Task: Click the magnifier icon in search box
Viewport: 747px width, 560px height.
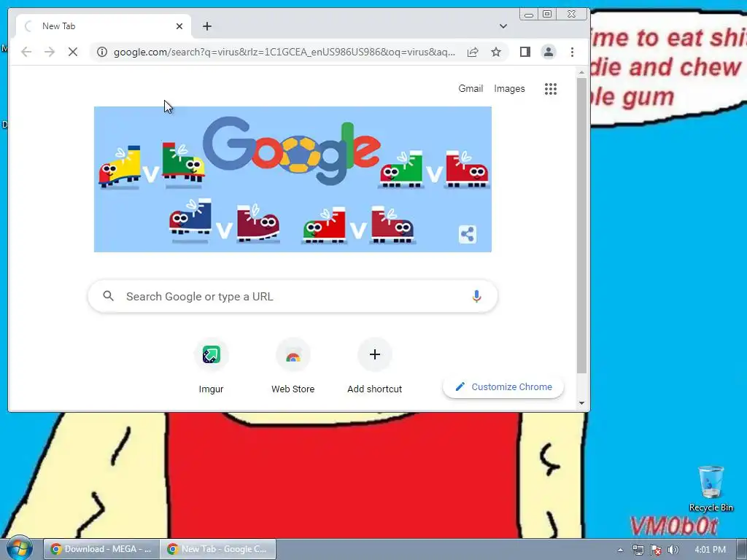Action: click(108, 296)
